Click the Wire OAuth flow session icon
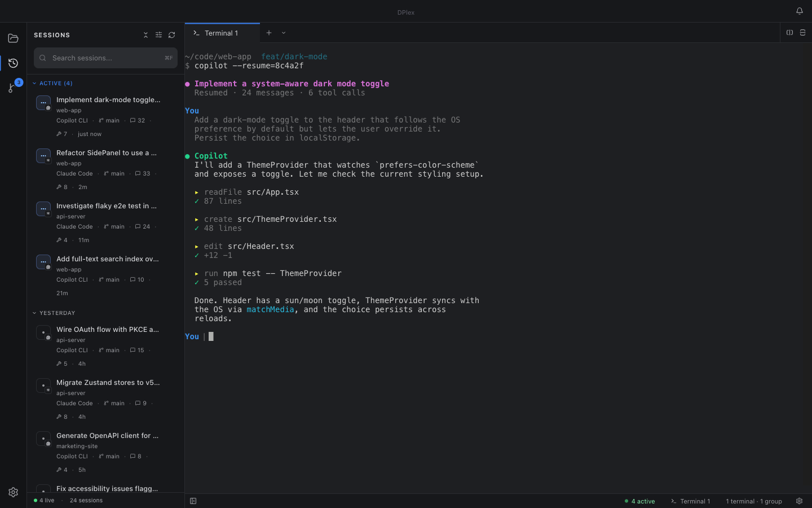Viewport: 812px width, 508px height. pyautogui.click(x=43, y=332)
